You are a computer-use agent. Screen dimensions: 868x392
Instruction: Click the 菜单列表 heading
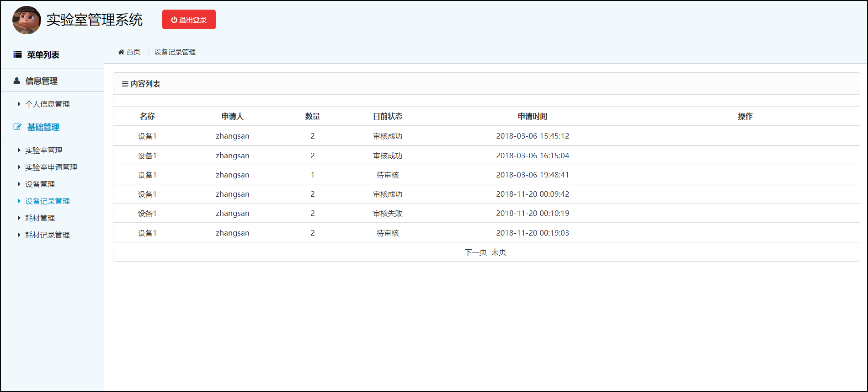click(x=43, y=55)
